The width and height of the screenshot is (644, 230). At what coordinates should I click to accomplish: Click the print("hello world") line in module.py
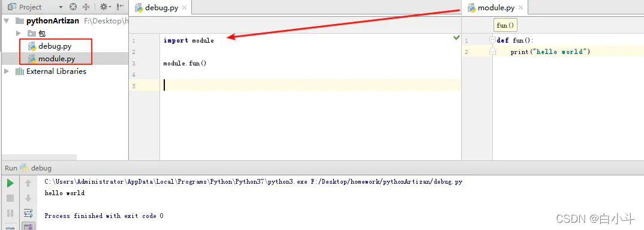click(x=550, y=52)
